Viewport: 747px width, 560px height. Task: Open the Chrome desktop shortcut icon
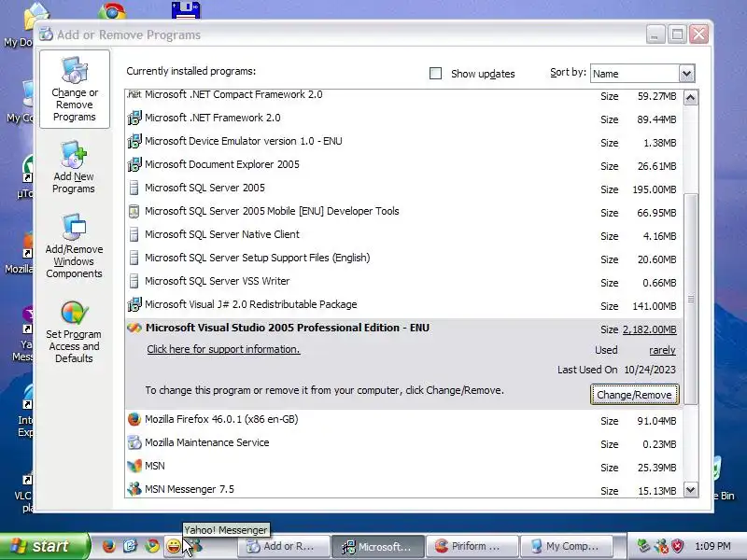pyautogui.click(x=112, y=10)
